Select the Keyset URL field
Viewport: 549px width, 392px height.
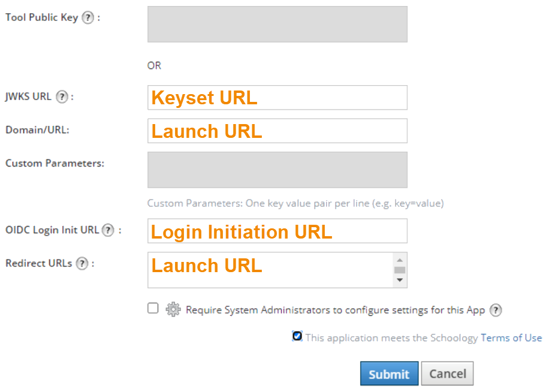pyautogui.click(x=277, y=97)
